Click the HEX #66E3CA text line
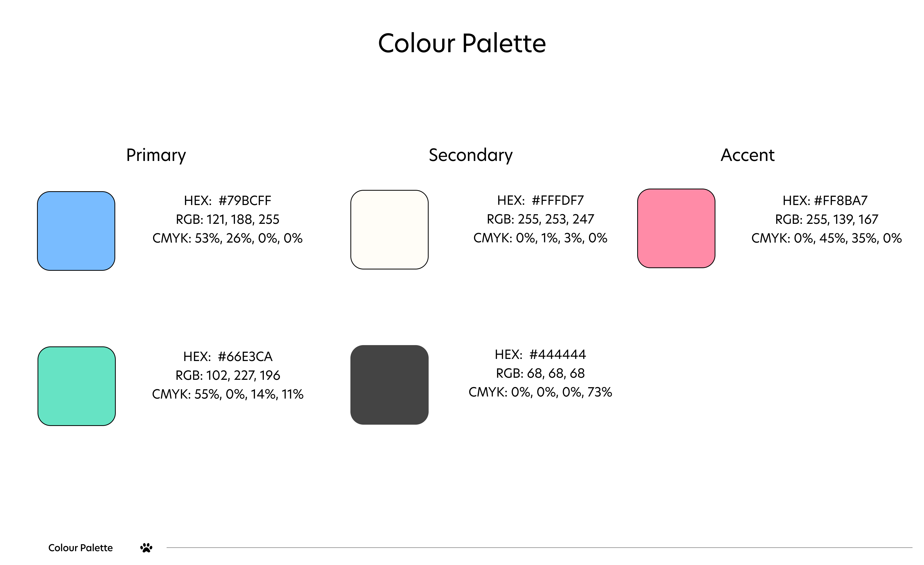The image size is (924, 565). coord(227,356)
